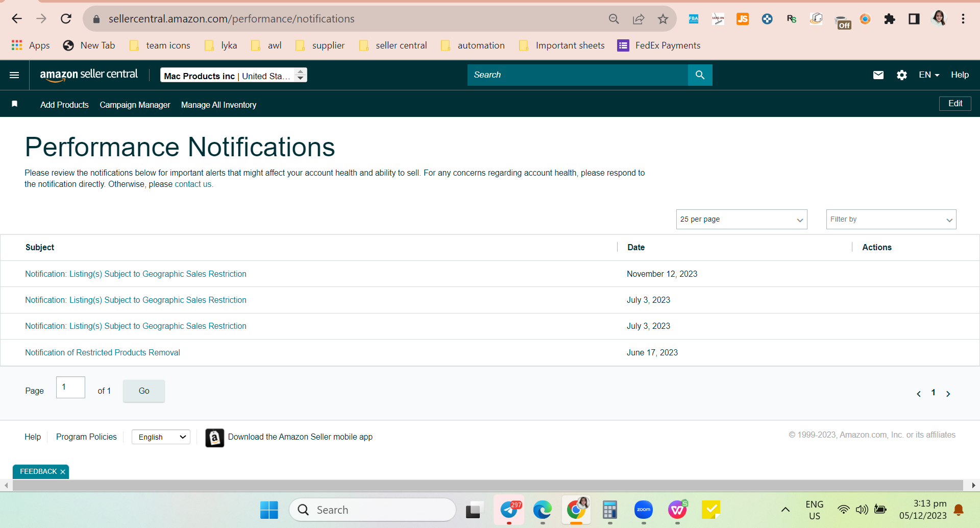Toggle the browser side panel
This screenshot has height=528, width=980.
(914, 19)
